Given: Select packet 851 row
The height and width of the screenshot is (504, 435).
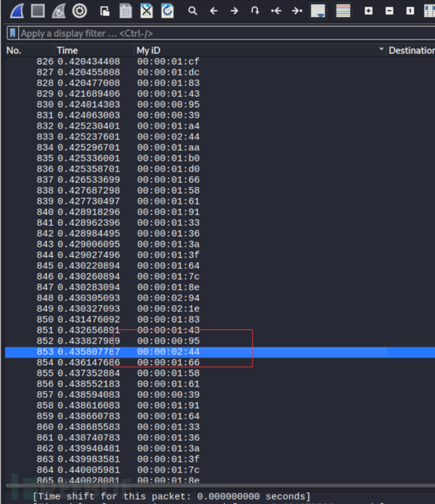Looking at the screenshot, I should tap(220, 330).
